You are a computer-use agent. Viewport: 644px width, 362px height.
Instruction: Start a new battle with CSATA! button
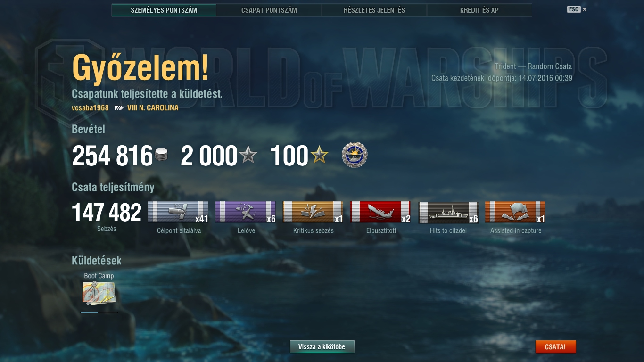(x=555, y=347)
